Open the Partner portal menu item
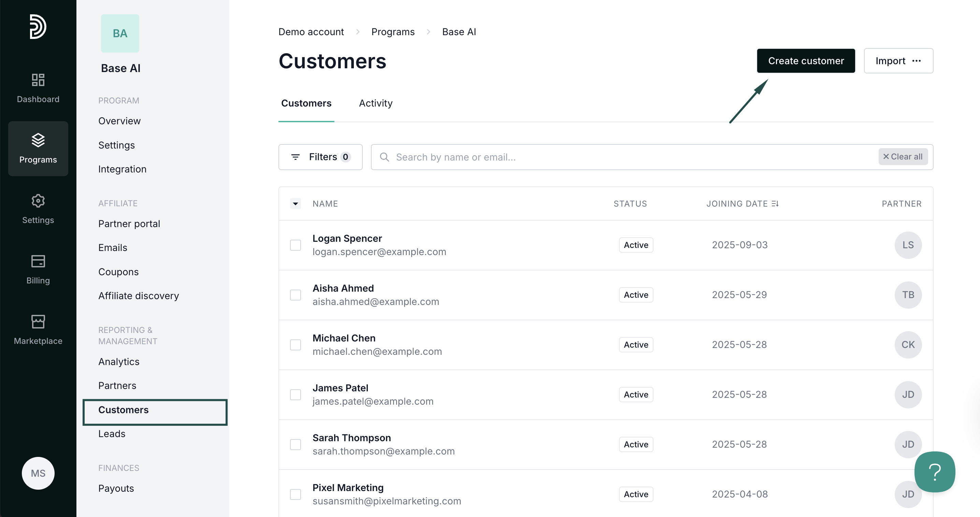Viewport: 980px width, 517px height. [129, 224]
